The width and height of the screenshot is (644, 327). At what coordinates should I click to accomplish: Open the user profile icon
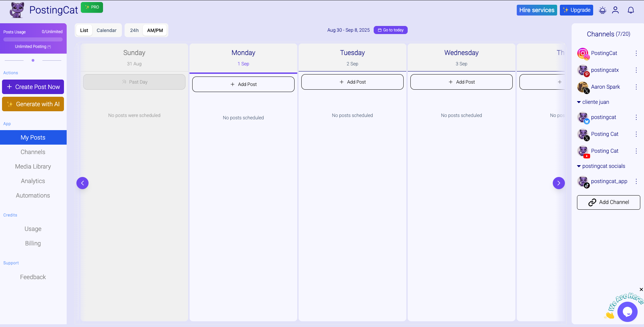(x=615, y=10)
